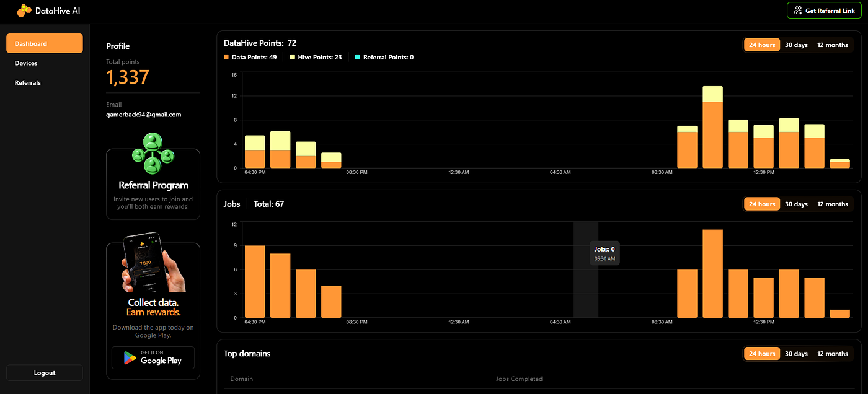Click the Jobs Completed column header
This screenshot has width=868, height=394.
pos(519,379)
